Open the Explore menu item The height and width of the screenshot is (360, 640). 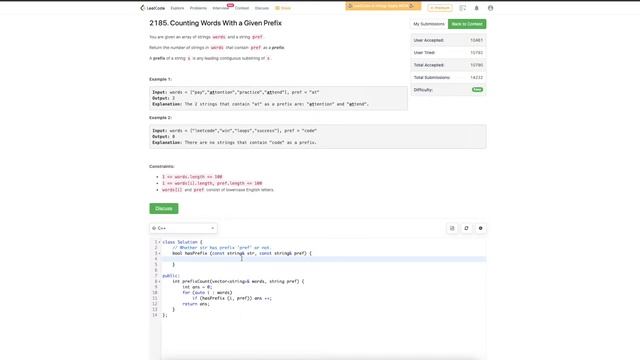177,8
